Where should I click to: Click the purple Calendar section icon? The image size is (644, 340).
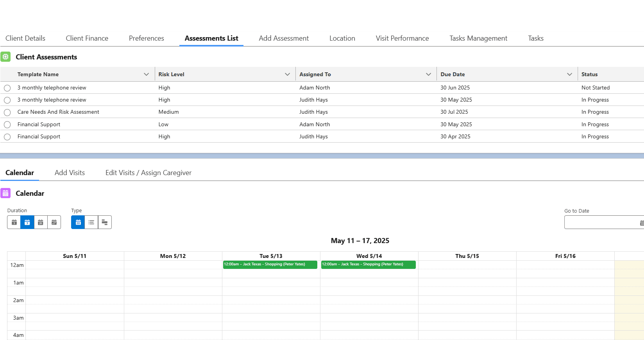[x=5, y=193]
